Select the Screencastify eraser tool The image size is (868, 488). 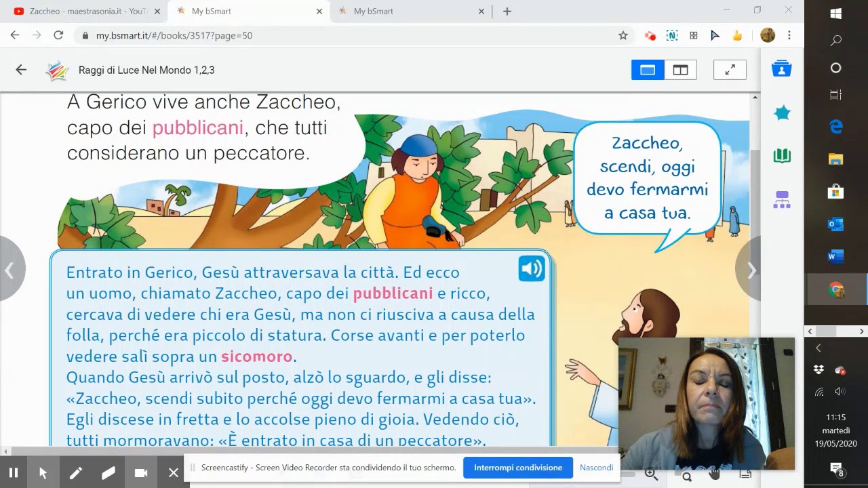click(x=108, y=472)
